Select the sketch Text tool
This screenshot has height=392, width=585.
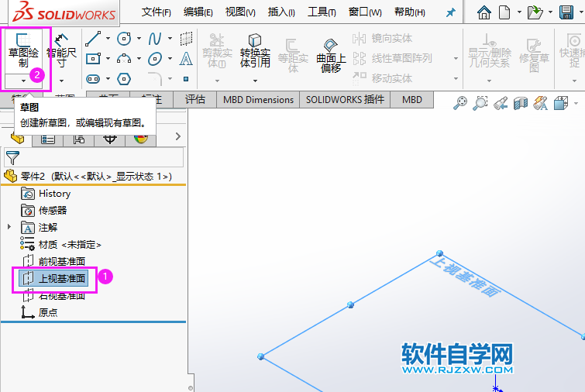tap(186, 59)
